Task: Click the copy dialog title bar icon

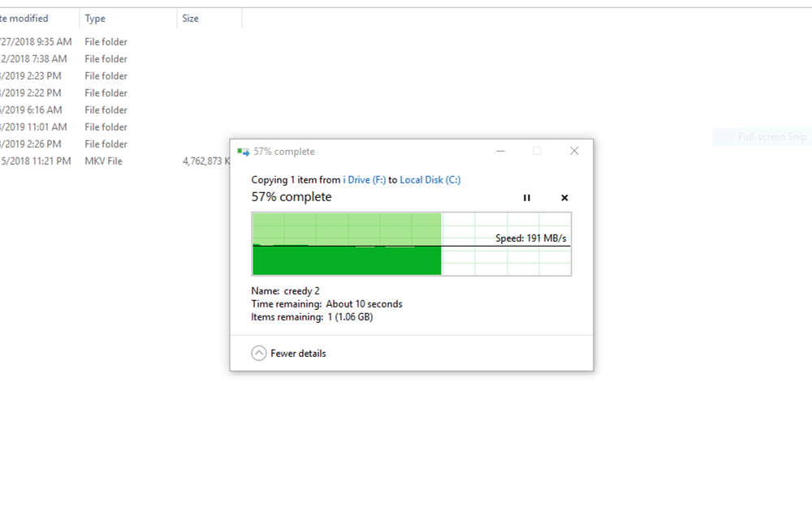Action: [x=243, y=152]
